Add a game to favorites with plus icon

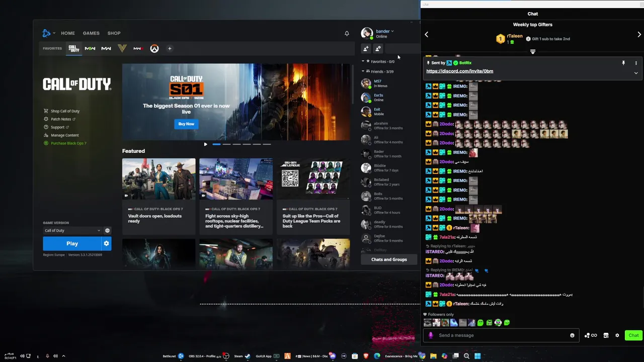(x=170, y=48)
